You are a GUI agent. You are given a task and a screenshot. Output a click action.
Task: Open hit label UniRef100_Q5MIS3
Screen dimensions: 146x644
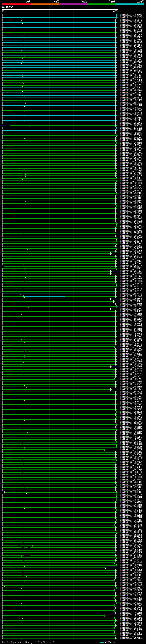pos(131,459)
